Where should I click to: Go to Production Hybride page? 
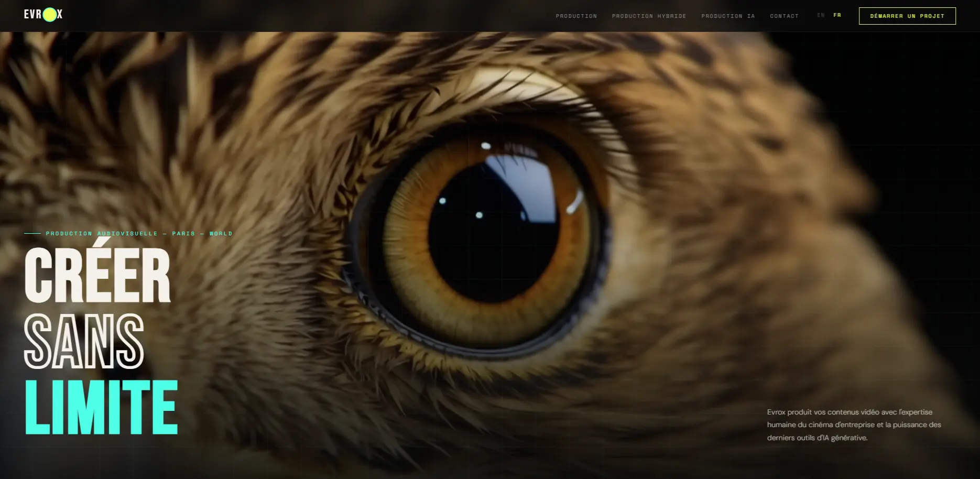click(649, 16)
